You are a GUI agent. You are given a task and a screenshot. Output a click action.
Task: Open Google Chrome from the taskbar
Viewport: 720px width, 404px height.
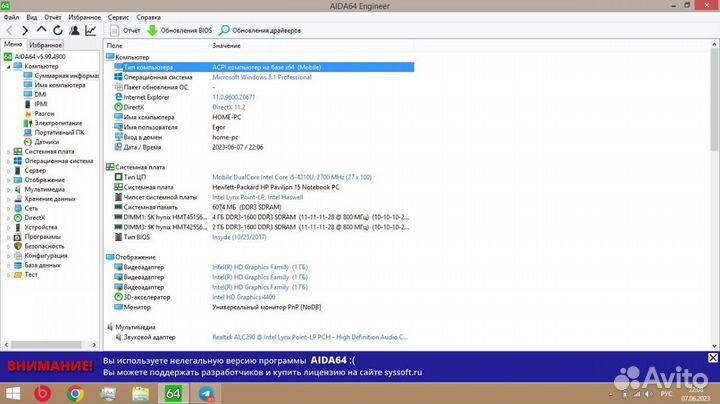coord(75,394)
